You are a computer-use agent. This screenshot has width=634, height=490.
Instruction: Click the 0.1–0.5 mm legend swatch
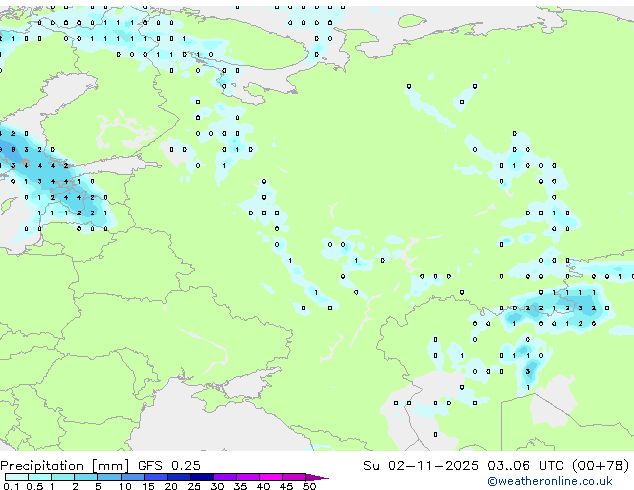[x=17, y=477]
